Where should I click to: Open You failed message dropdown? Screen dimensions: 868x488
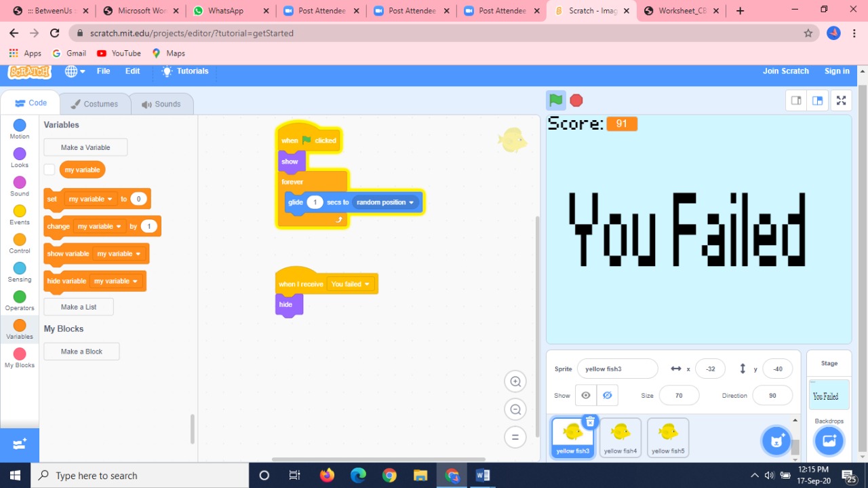point(351,284)
